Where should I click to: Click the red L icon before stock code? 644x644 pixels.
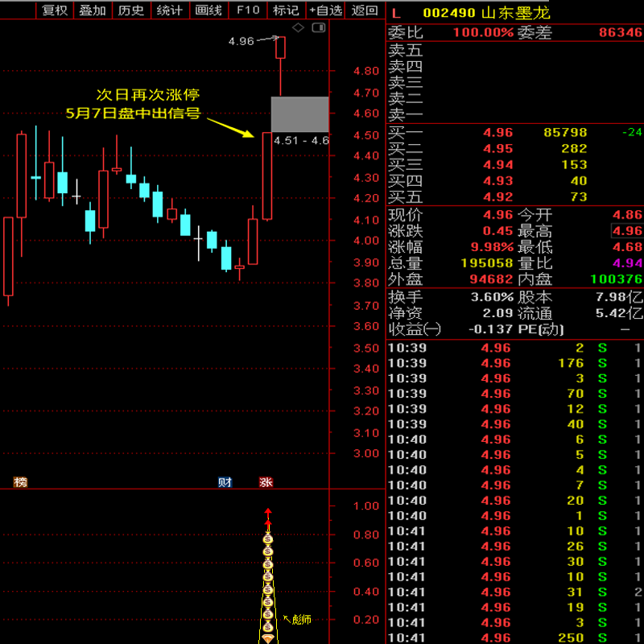tap(395, 12)
